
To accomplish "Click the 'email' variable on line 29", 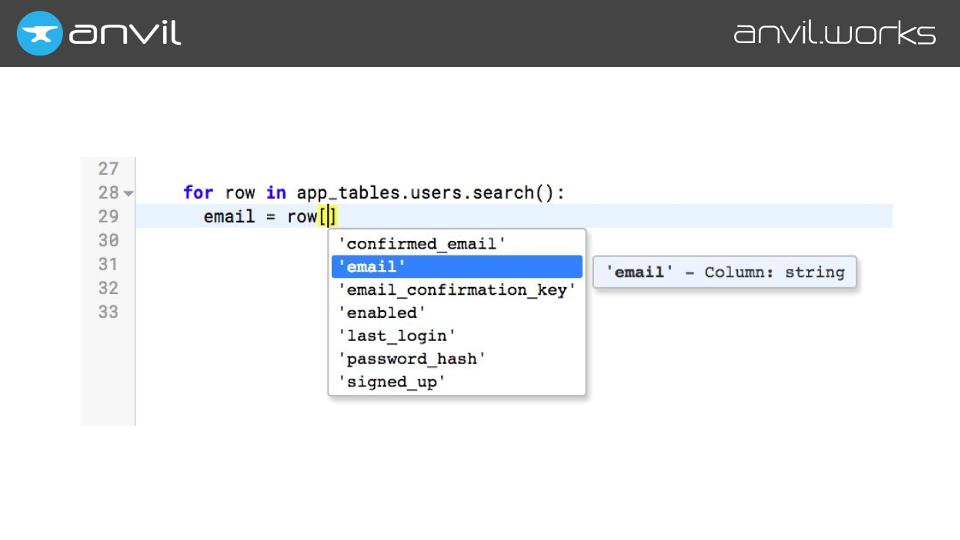I will click(x=229, y=217).
